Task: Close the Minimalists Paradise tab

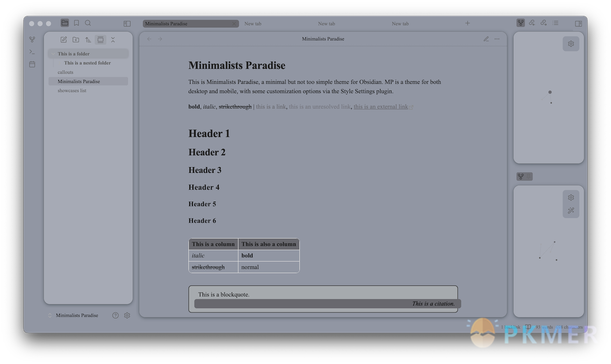Action: (x=234, y=24)
